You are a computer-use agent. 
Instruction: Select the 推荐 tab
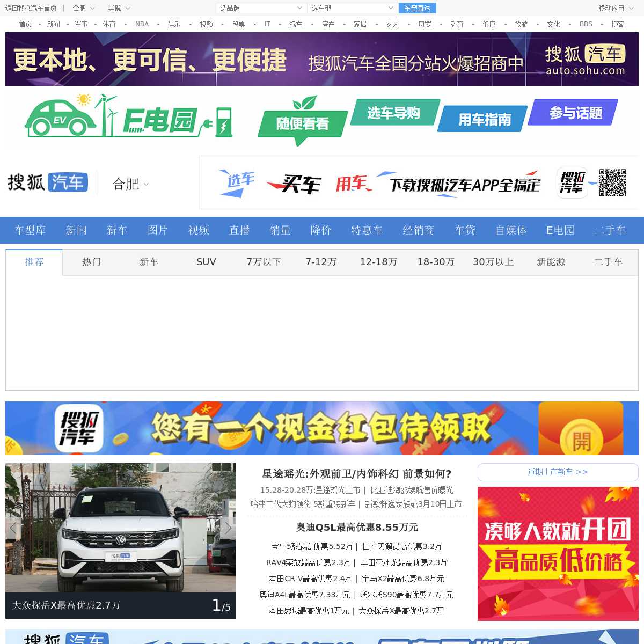[x=34, y=262]
